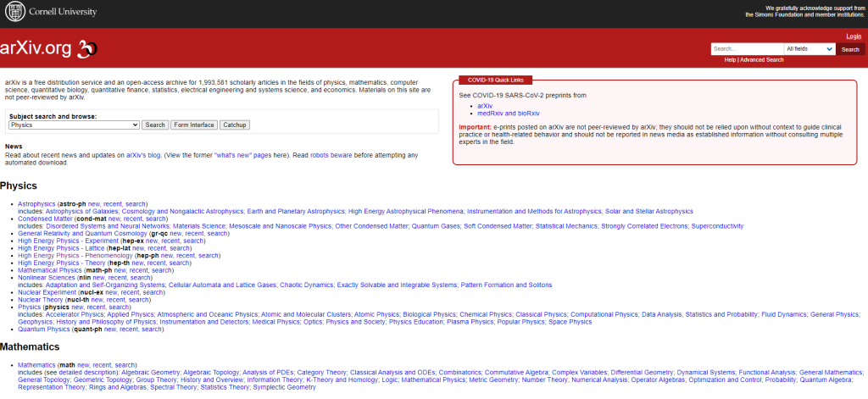Open Atmospheric and Oceanic Physics link
The height and width of the screenshot is (399, 868).
[x=208, y=314]
